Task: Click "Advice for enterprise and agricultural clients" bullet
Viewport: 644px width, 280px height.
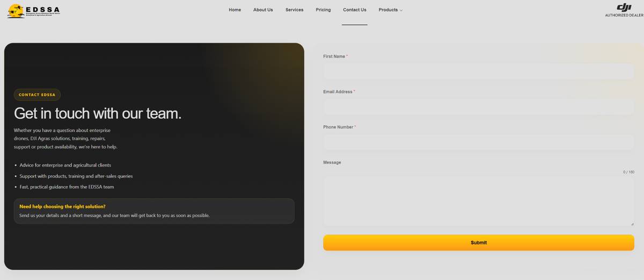Action: coord(65,165)
